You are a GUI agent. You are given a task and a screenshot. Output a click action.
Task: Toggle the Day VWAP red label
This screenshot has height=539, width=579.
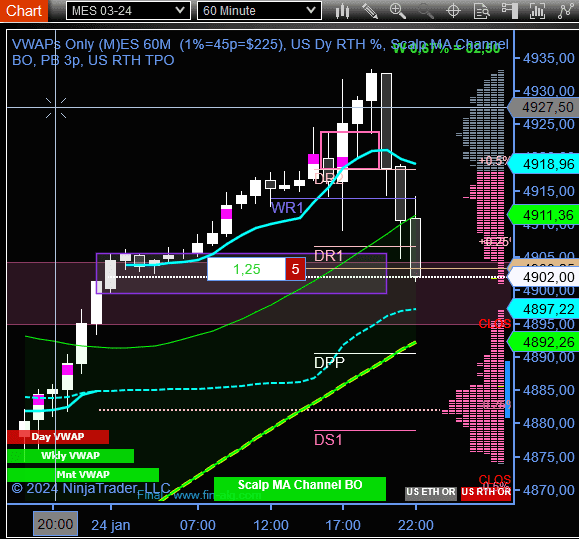pyautogui.click(x=58, y=437)
